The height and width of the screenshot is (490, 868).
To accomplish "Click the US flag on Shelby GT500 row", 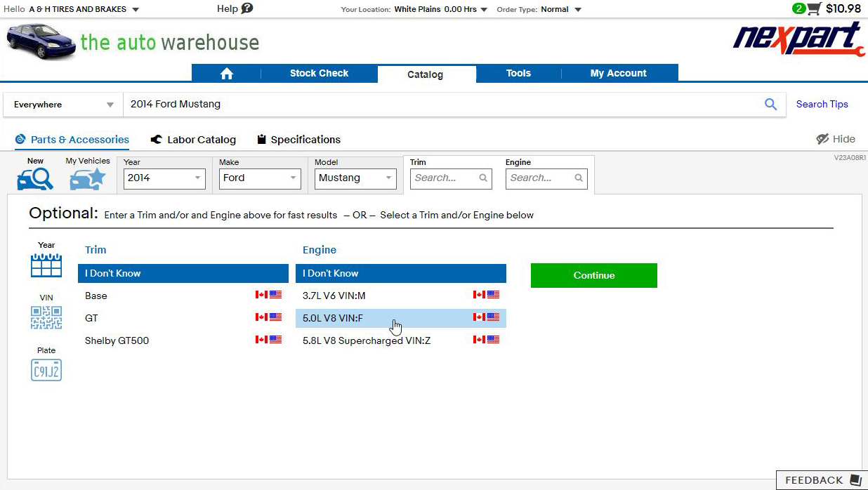I will tap(275, 340).
